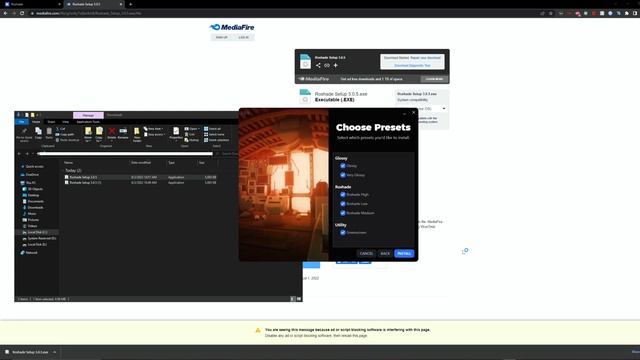Open Quick access in Explorer sidebar
The image size is (640, 360).
point(33,167)
